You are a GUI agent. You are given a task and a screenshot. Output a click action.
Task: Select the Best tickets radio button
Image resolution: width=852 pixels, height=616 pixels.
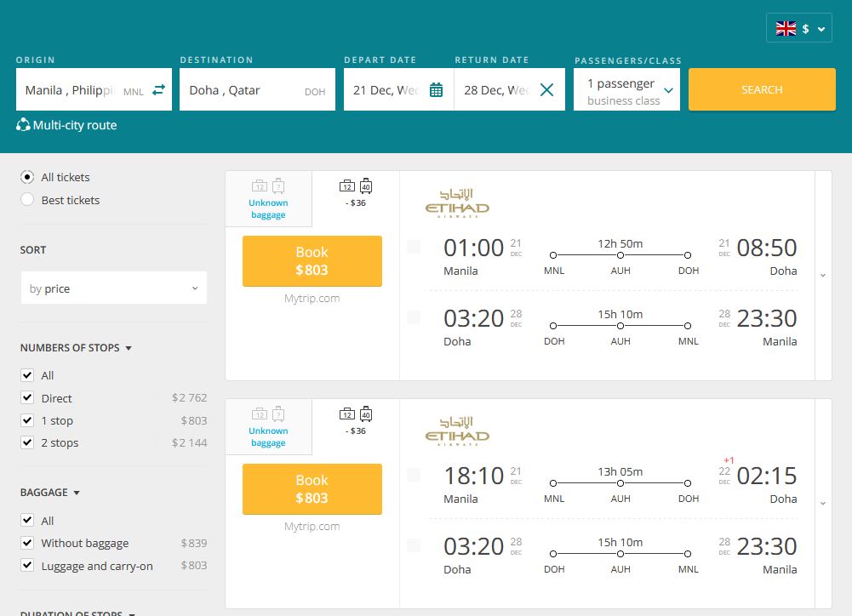(x=26, y=200)
